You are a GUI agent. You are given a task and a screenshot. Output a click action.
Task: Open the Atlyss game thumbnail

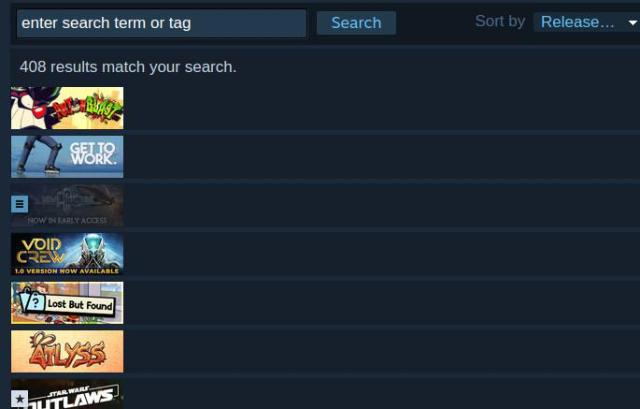coord(67,351)
